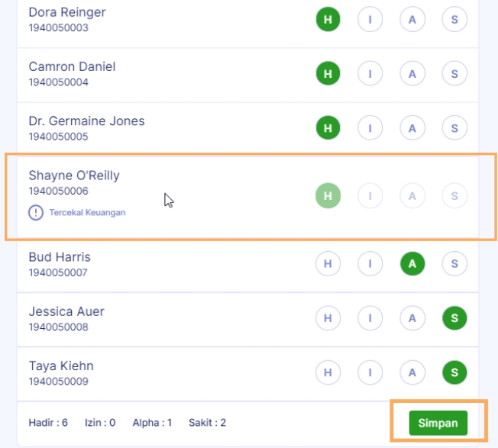498x448 pixels.
Task: Set Jessica Auer to Alpha
Action: 412,318
